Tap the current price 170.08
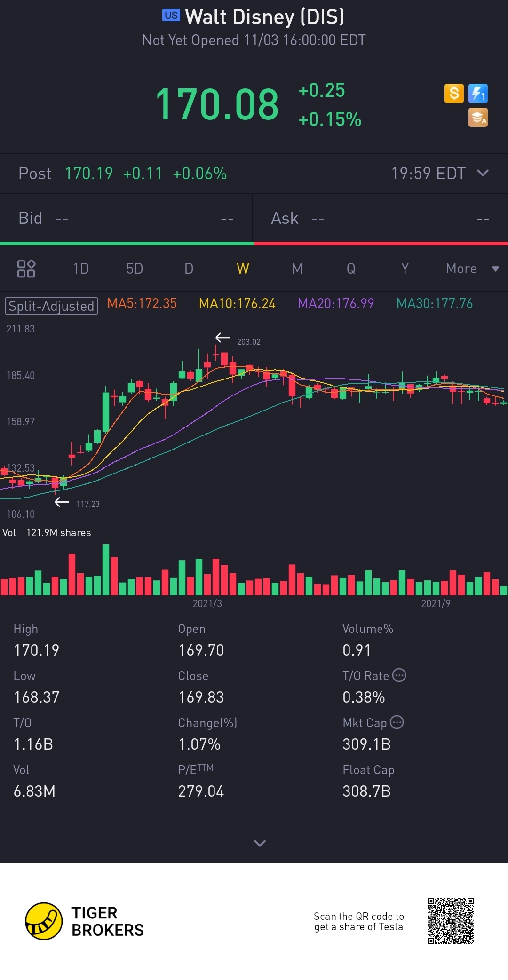 pos(217,104)
